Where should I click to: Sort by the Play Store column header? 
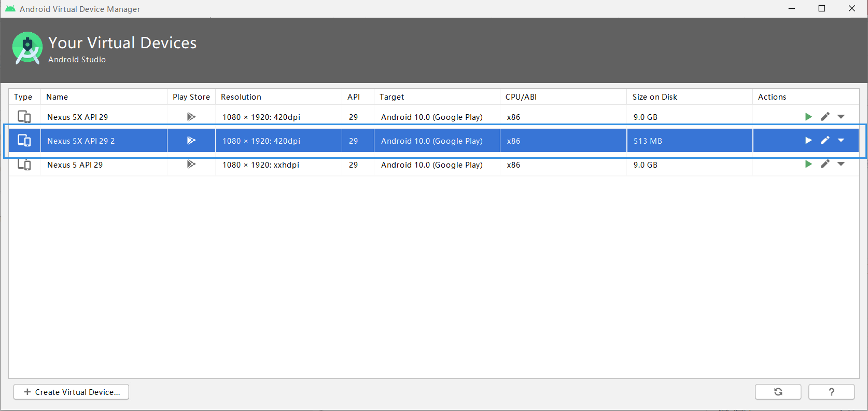[x=191, y=97]
